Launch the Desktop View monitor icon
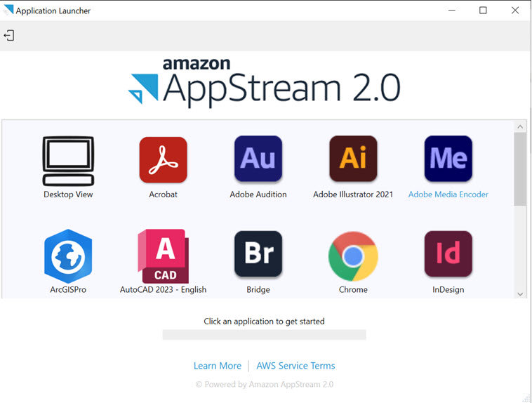 [x=68, y=161]
